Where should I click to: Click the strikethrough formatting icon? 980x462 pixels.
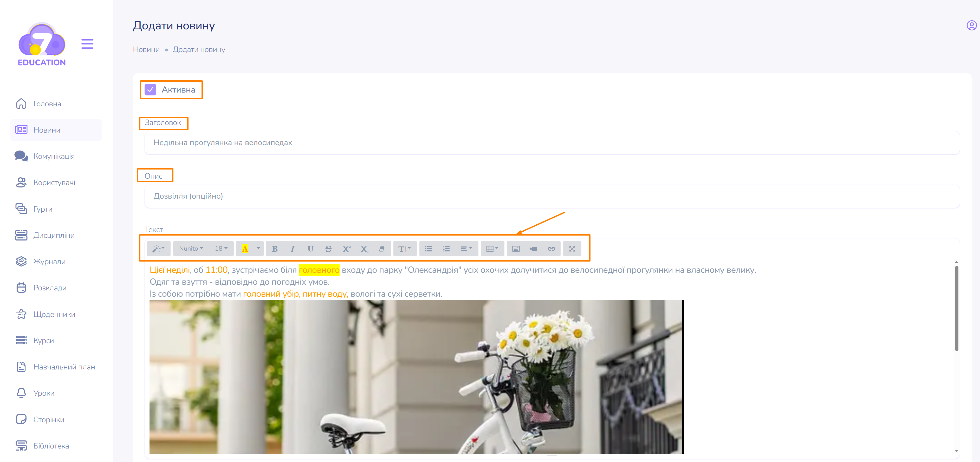pos(328,249)
